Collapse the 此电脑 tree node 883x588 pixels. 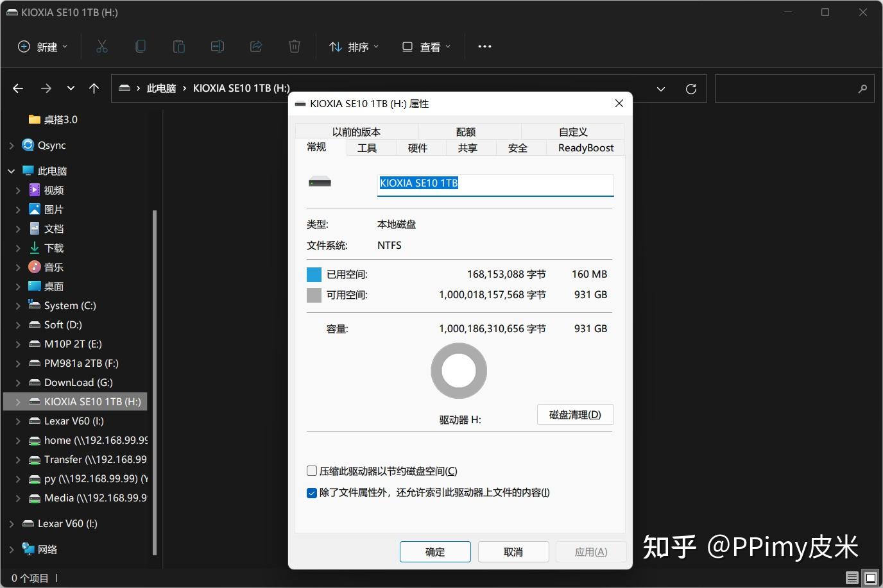click(11, 171)
